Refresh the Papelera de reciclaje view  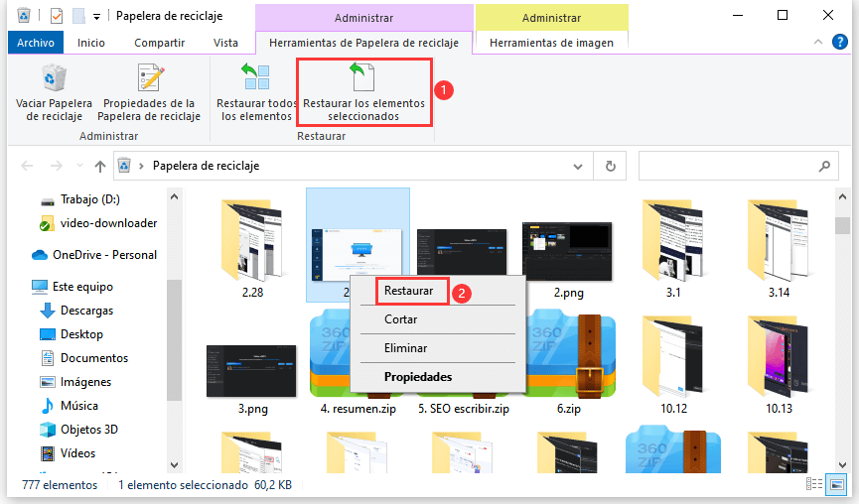(x=611, y=166)
